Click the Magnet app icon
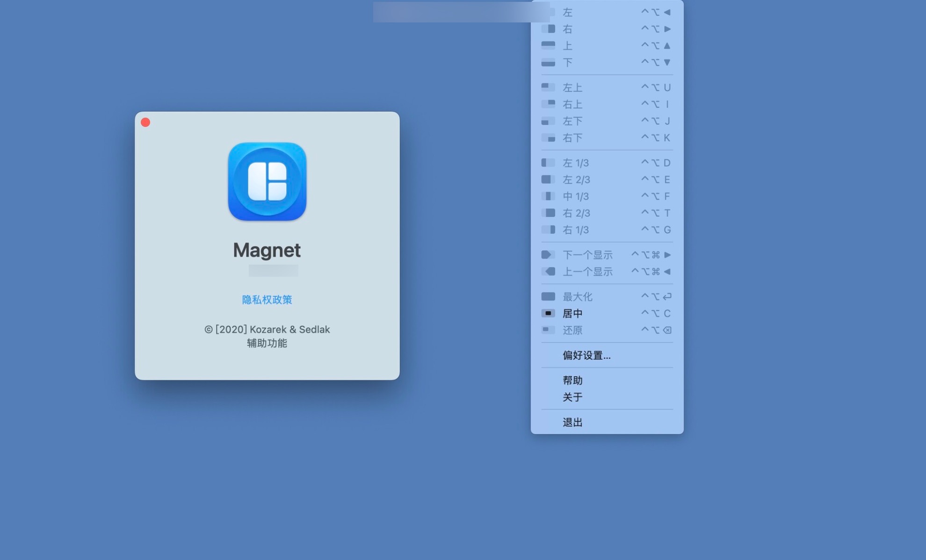926x560 pixels. [267, 182]
